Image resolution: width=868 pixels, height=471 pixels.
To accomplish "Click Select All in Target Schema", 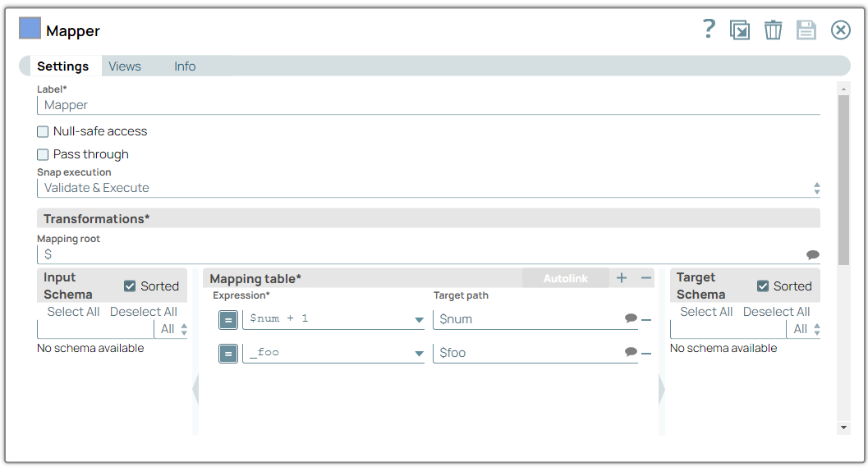I will pyautogui.click(x=706, y=312).
